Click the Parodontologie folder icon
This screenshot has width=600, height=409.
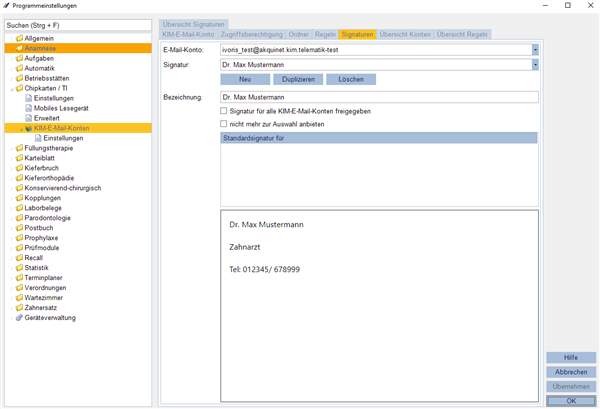coord(19,218)
